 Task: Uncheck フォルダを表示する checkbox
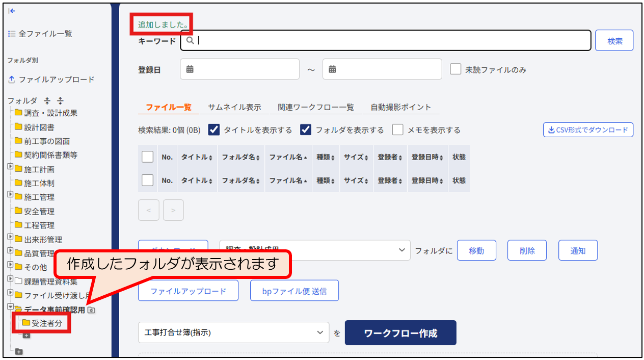click(306, 130)
